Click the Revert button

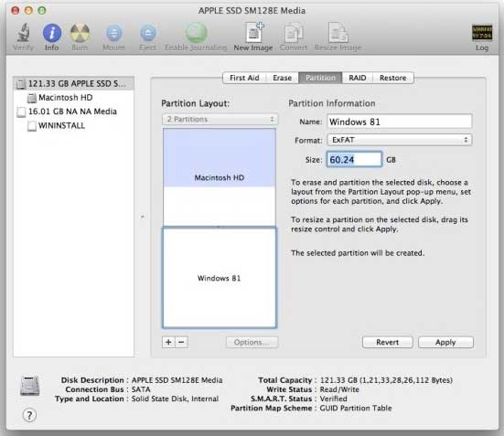point(387,342)
